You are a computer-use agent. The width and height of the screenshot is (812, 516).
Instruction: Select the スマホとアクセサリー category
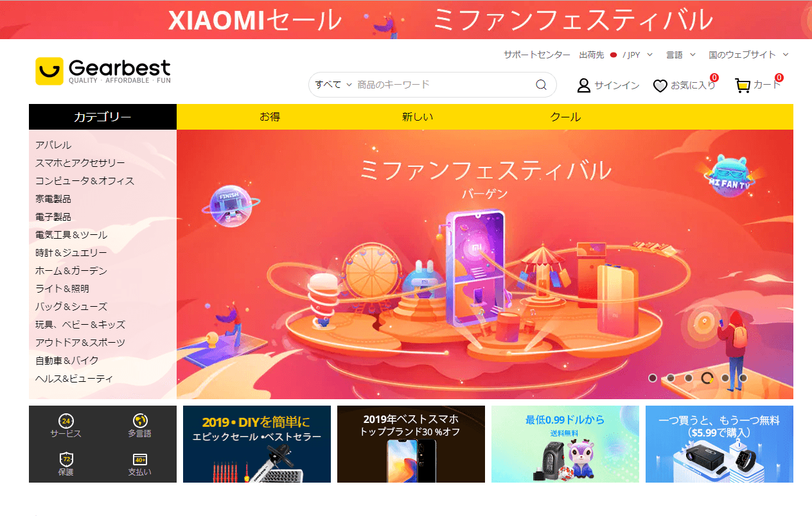80,163
